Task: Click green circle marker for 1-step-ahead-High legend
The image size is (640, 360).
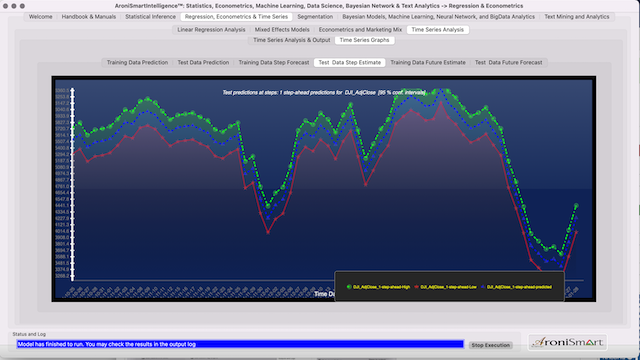Action: point(349,287)
